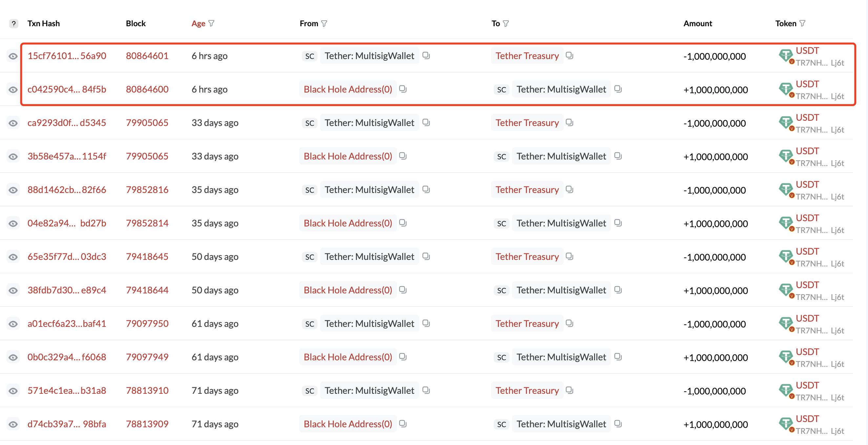Toggle the Age column header format
Viewport: 868px width, 445px height.
tap(198, 23)
